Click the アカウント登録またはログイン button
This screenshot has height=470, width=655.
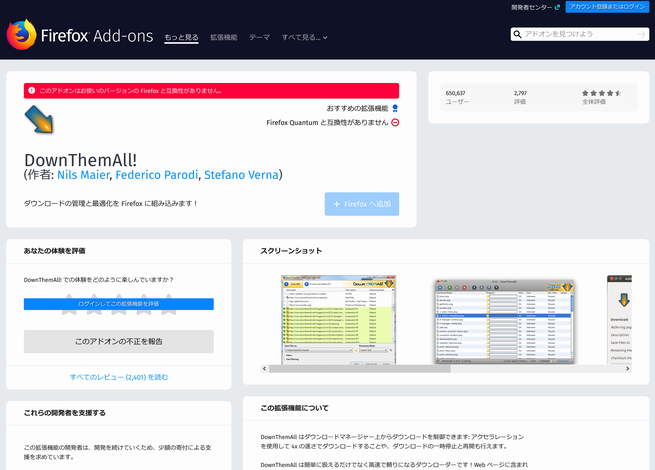607,6
